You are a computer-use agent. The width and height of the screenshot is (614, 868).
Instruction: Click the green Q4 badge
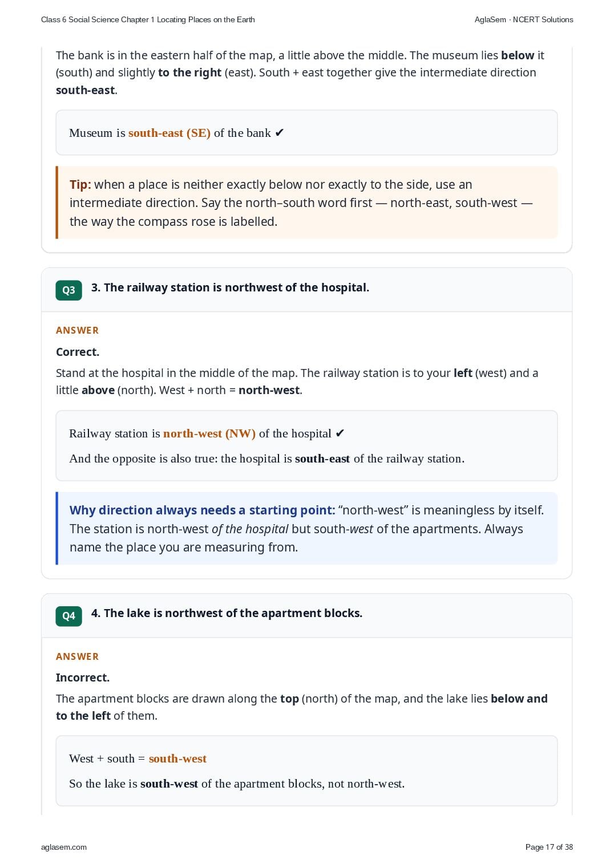click(68, 616)
